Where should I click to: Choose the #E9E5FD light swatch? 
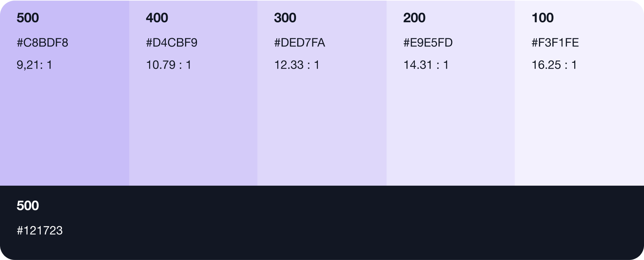tap(450, 126)
